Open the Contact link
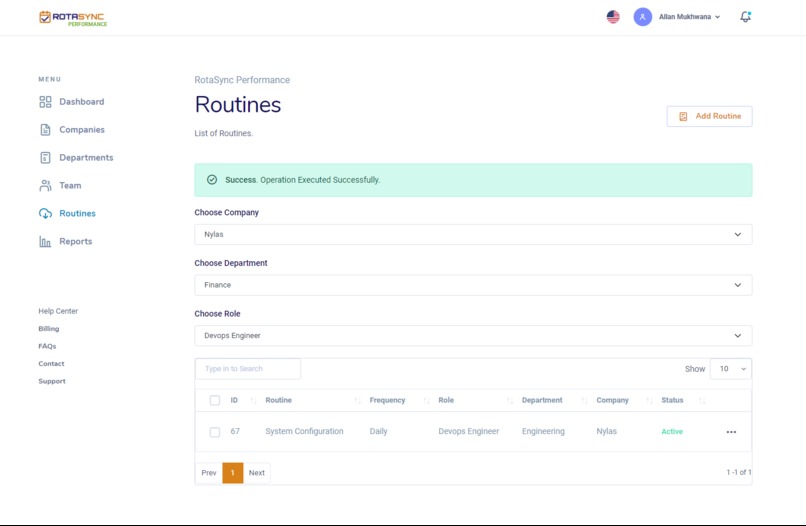The width and height of the screenshot is (806, 526). (51, 364)
